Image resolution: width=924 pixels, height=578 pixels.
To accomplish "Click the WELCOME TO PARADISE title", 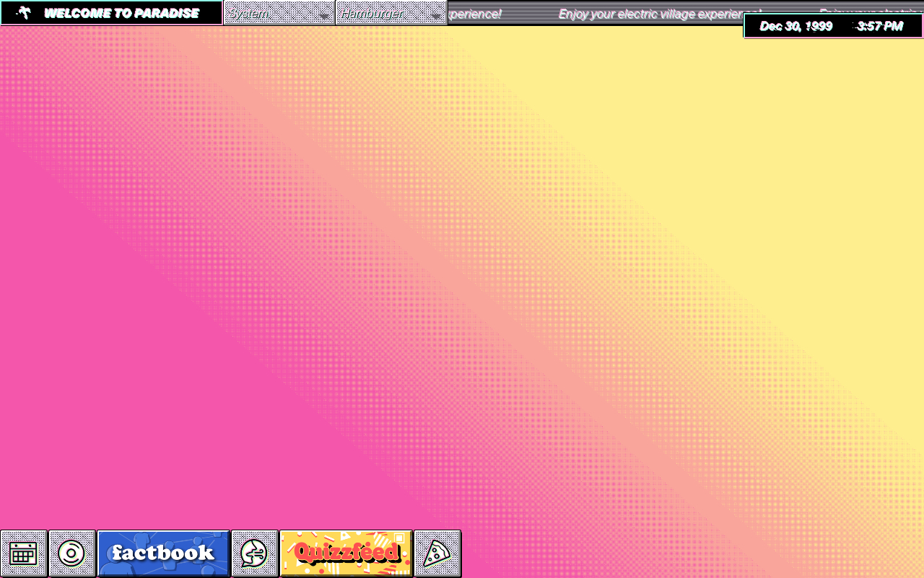I will [x=121, y=13].
